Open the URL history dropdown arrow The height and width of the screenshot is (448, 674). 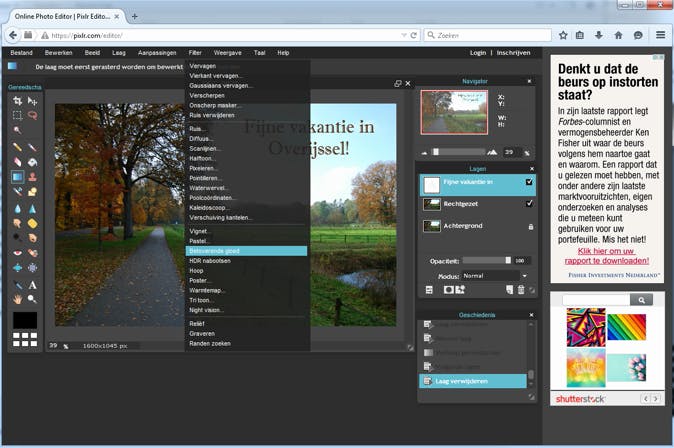[x=404, y=35]
